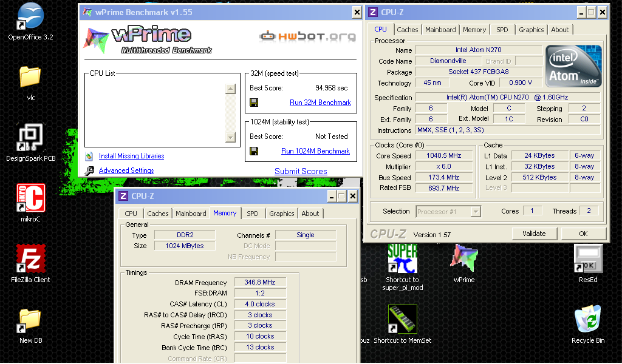
Task: Select the Mainboard tab in Memory window
Action: tap(191, 214)
